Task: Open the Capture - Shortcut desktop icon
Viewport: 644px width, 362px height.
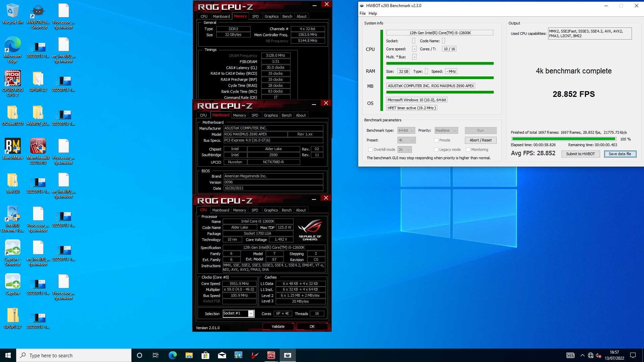Action: 12,253
